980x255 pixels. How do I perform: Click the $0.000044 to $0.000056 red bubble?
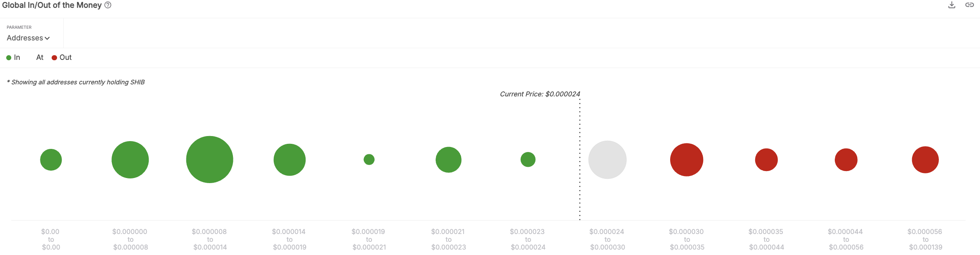click(846, 160)
